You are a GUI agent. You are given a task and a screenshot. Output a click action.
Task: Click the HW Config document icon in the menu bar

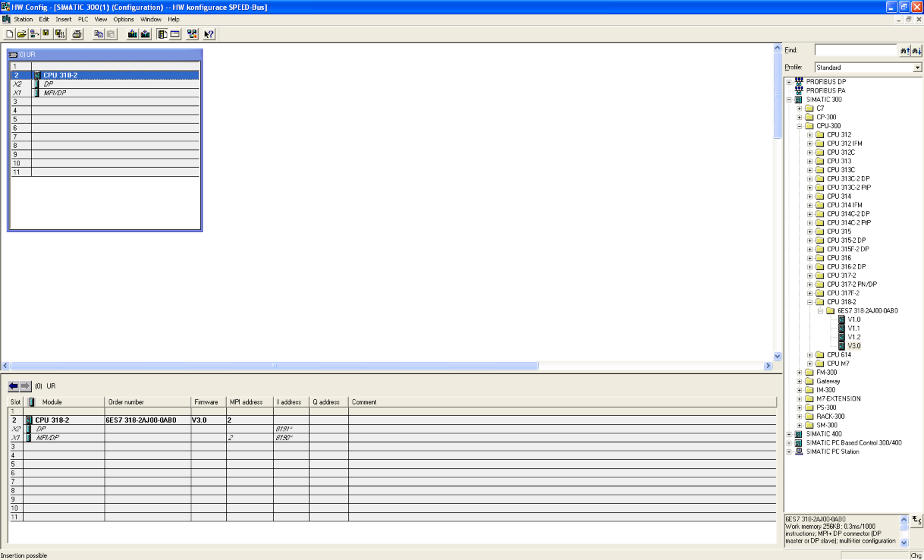6,19
